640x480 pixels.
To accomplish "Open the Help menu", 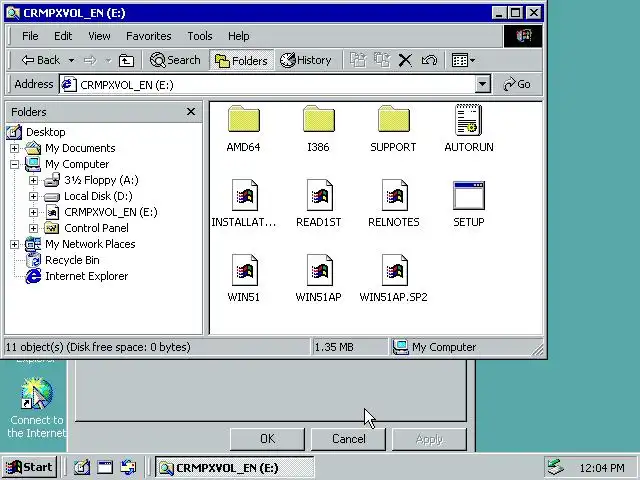I will (239, 36).
